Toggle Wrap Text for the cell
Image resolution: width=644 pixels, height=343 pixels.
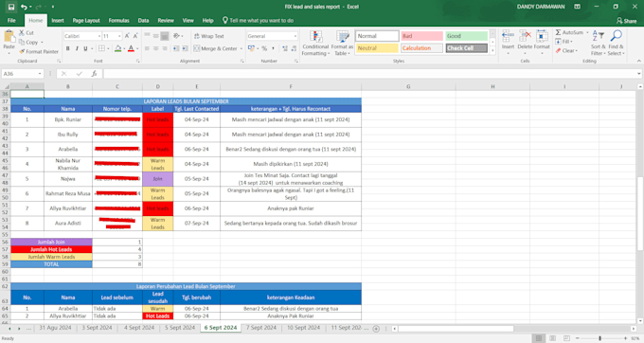pos(209,36)
